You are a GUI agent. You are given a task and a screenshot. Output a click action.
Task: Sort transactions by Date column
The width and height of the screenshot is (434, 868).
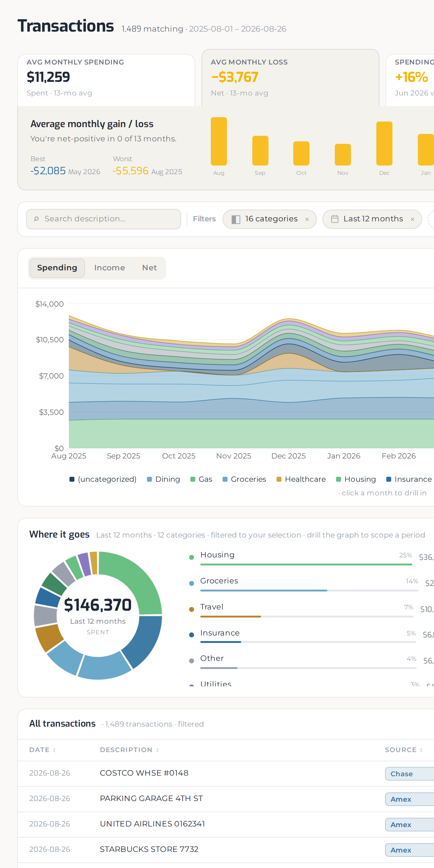(42, 750)
